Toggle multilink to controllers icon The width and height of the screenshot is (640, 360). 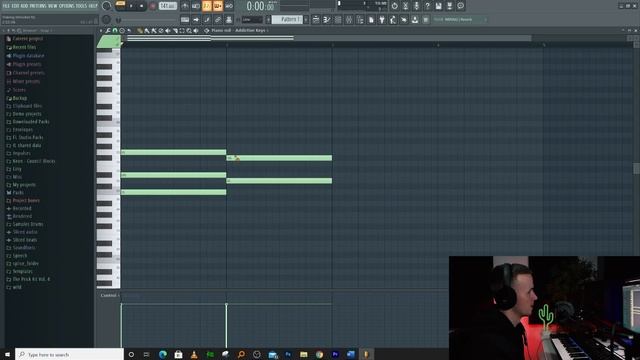coord(229,20)
